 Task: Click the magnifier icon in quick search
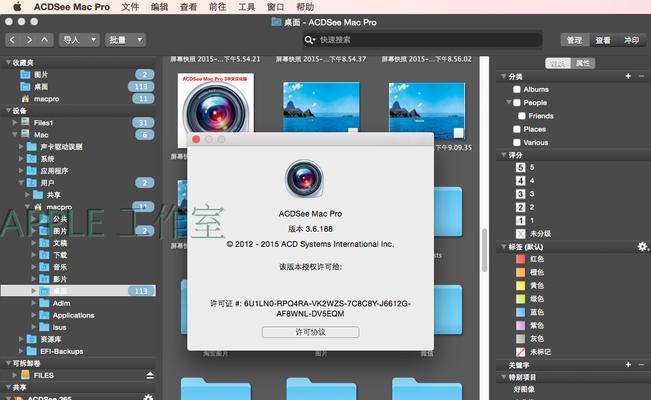coord(310,40)
